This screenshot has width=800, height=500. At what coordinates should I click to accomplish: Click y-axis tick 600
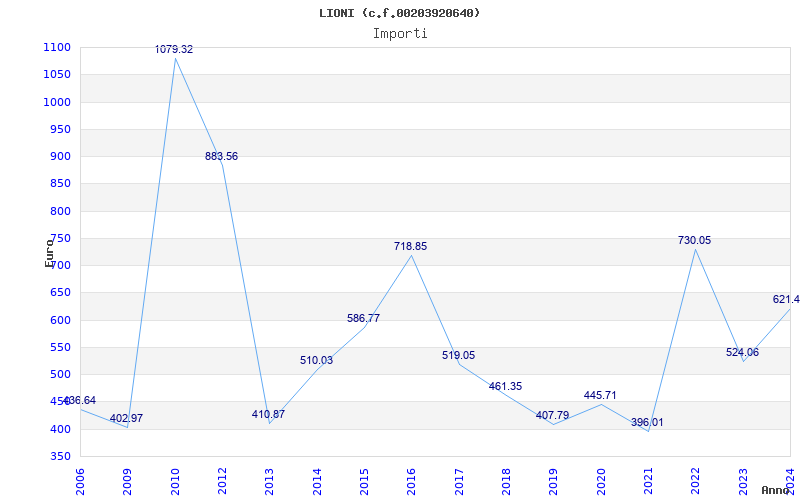pos(63,320)
